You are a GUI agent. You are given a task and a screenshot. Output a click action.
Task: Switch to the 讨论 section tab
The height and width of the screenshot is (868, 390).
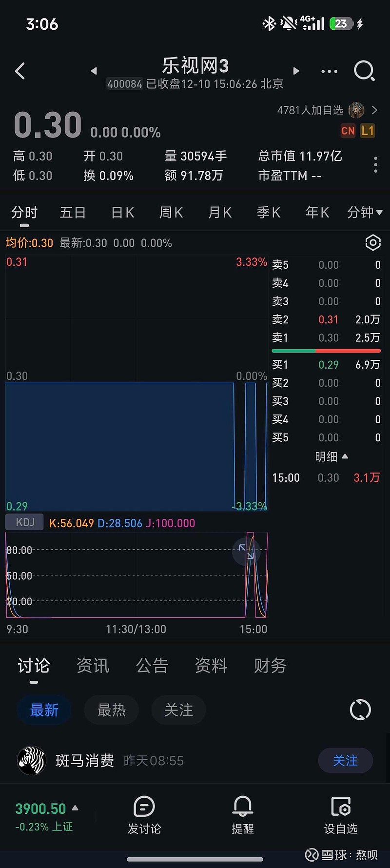pos(34,666)
